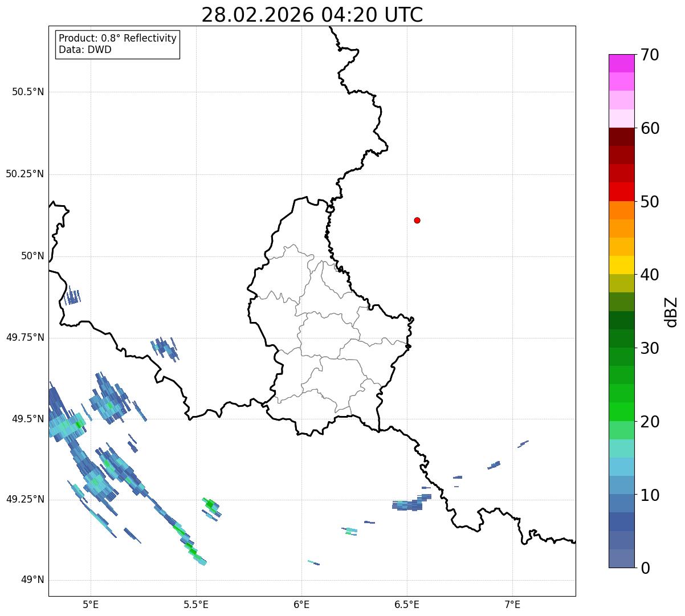This screenshot has width=685, height=616.
Task: Click the longitude label 6°E
Action: point(301,605)
